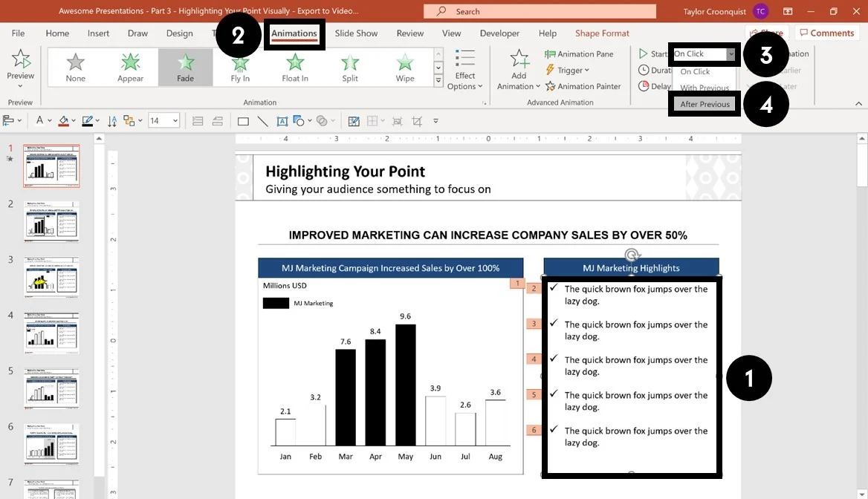Image resolution: width=868 pixels, height=499 pixels.
Task: Open the Start timing dropdown arrow
Action: click(x=731, y=53)
